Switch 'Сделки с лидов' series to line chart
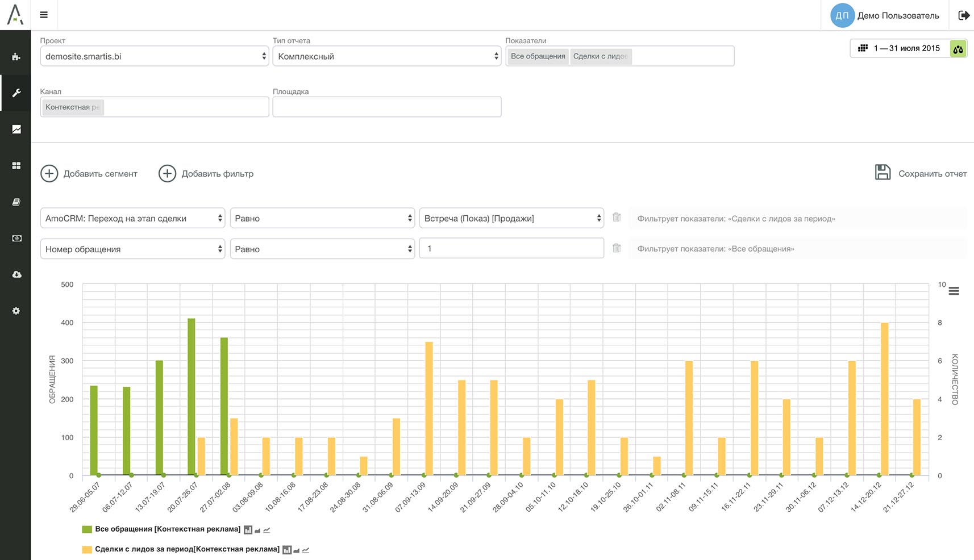This screenshot has height=560, width=974. click(306, 550)
